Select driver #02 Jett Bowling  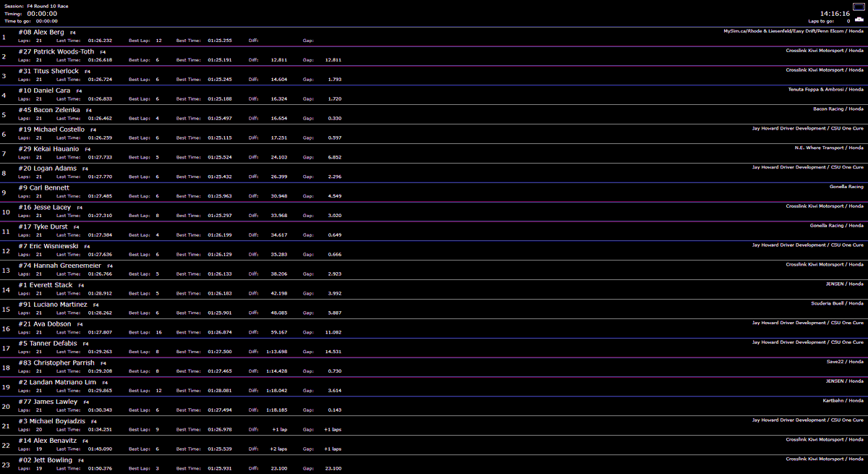point(46,460)
